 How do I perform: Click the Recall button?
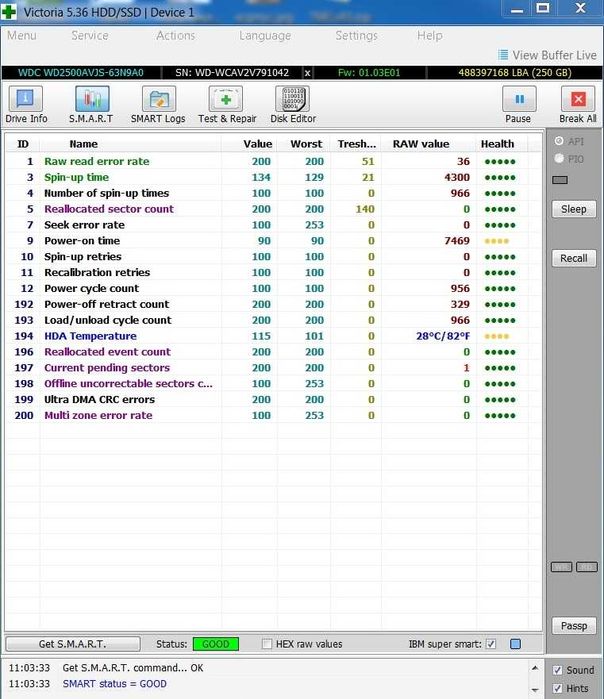pyautogui.click(x=574, y=258)
